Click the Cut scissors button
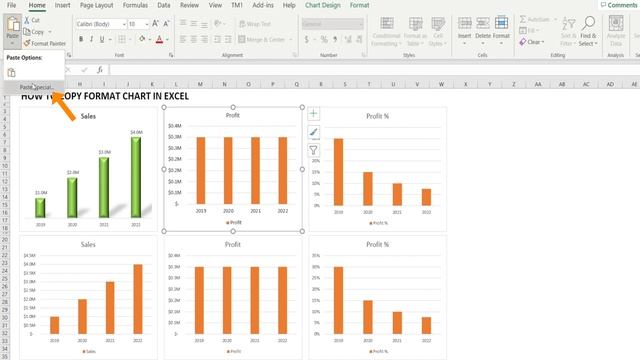Screen dimensions: 640x360 point(31,20)
